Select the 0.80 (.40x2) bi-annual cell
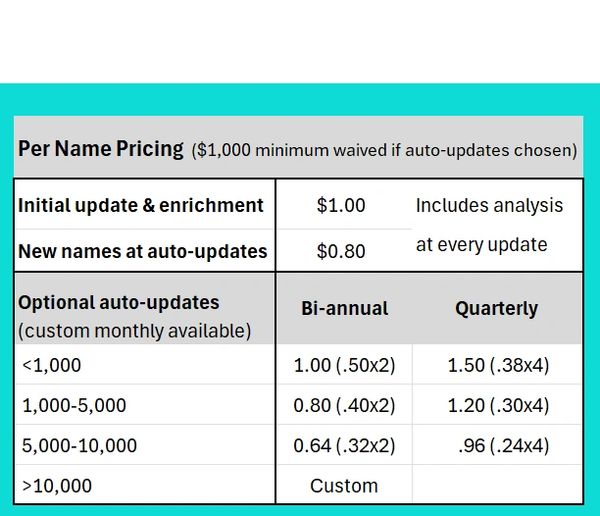 coord(344,405)
